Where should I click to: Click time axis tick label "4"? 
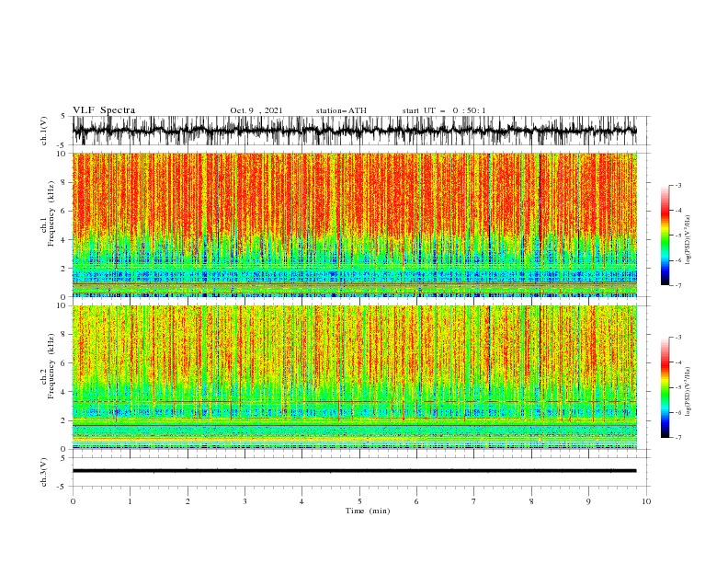pyautogui.click(x=301, y=501)
